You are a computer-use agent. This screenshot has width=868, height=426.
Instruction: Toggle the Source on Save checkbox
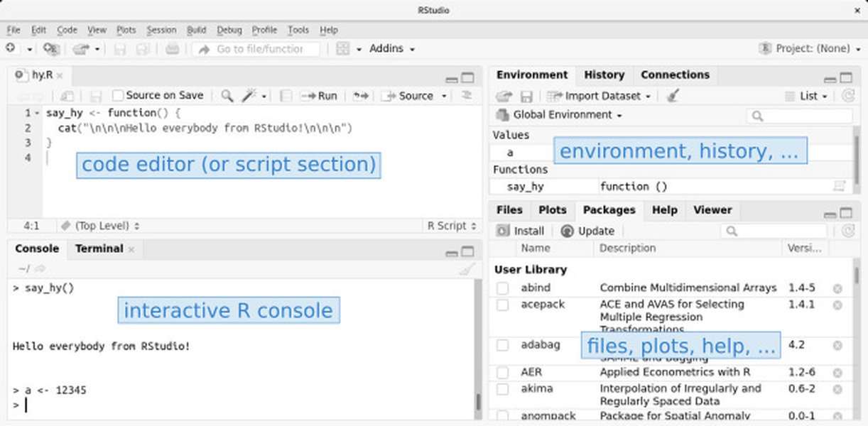pos(118,95)
